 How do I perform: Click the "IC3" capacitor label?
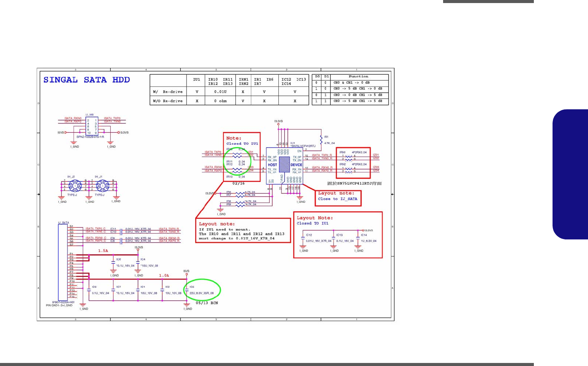click(94, 287)
